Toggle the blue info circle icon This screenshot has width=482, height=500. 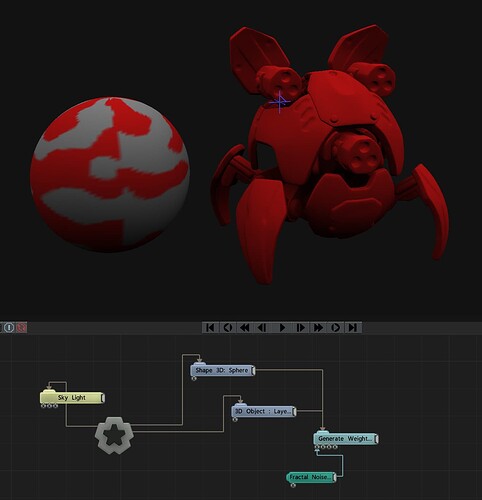tap(9, 328)
